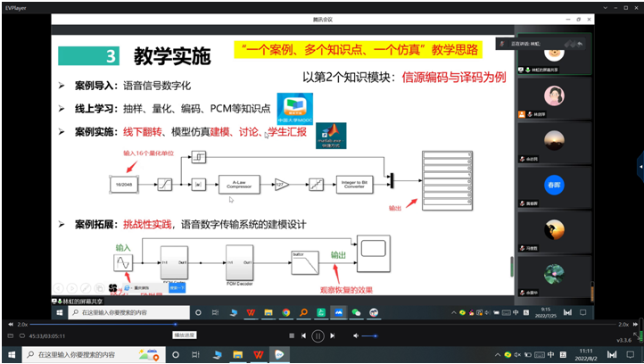Expand the hidden system tray icons chevron

[496, 354]
